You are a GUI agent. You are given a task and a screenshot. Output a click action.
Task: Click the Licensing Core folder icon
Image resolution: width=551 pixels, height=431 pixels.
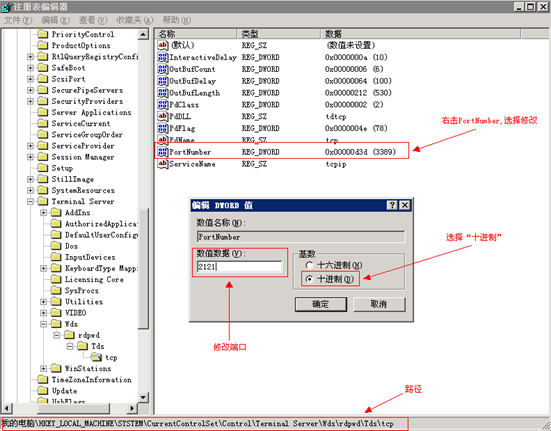[56, 279]
